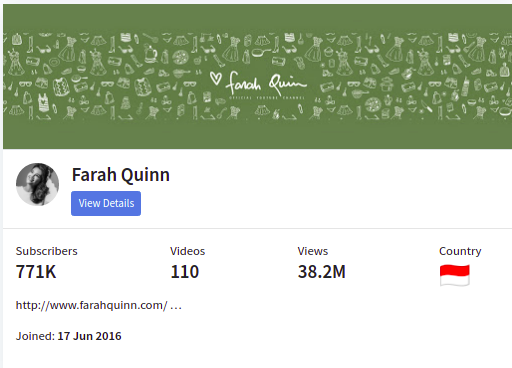Click the Videos label

[188, 251]
